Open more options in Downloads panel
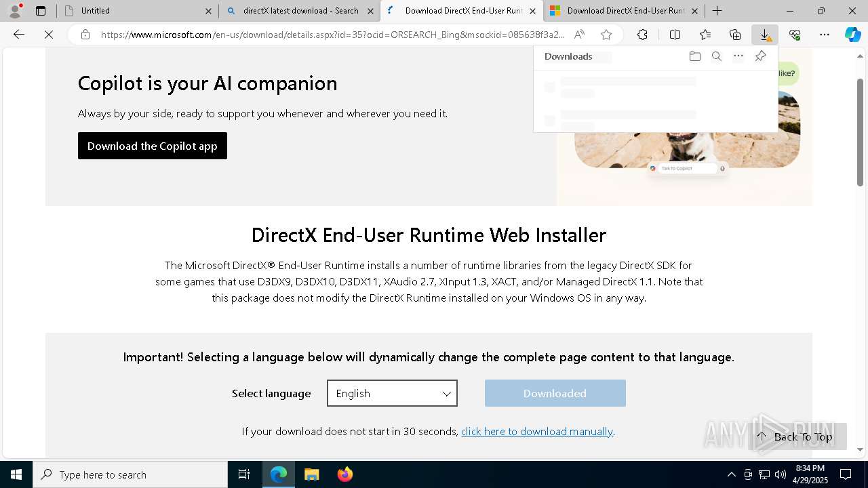Viewport: 868px width, 488px height. point(738,56)
